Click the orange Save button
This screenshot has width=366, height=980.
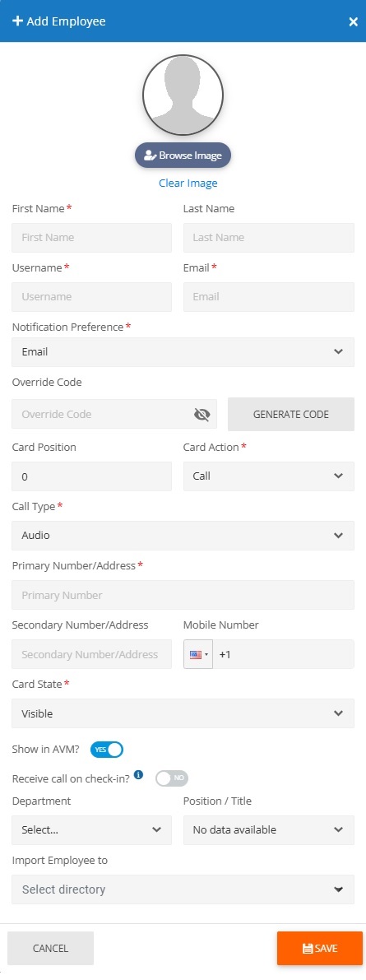(x=320, y=948)
